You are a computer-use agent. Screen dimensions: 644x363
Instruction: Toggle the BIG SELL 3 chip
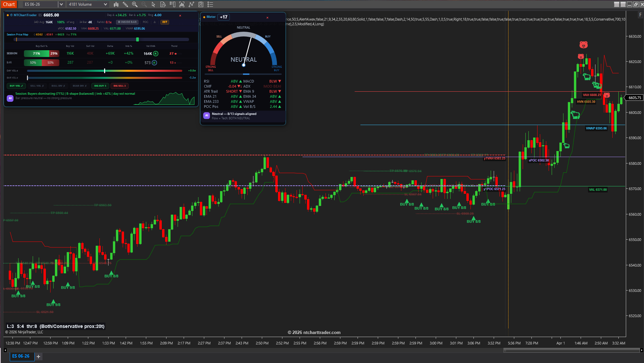click(120, 86)
